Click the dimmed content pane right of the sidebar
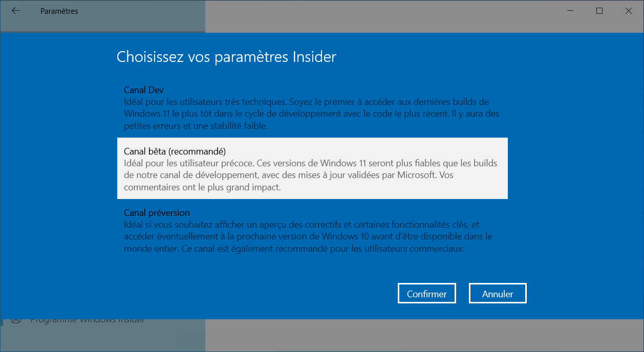644x352 pixels. [x=424, y=336]
